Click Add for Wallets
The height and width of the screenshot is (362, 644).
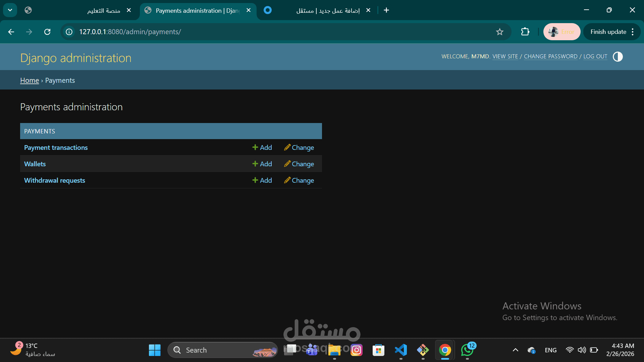point(262,164)
